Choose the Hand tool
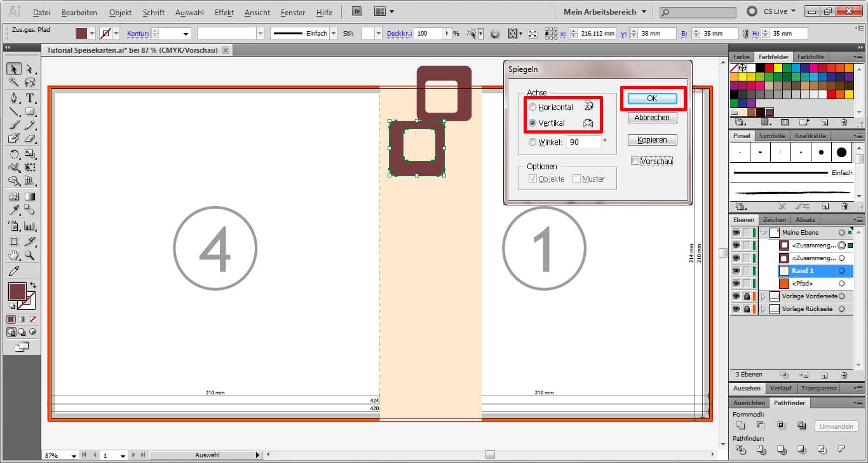 [14, 256]
